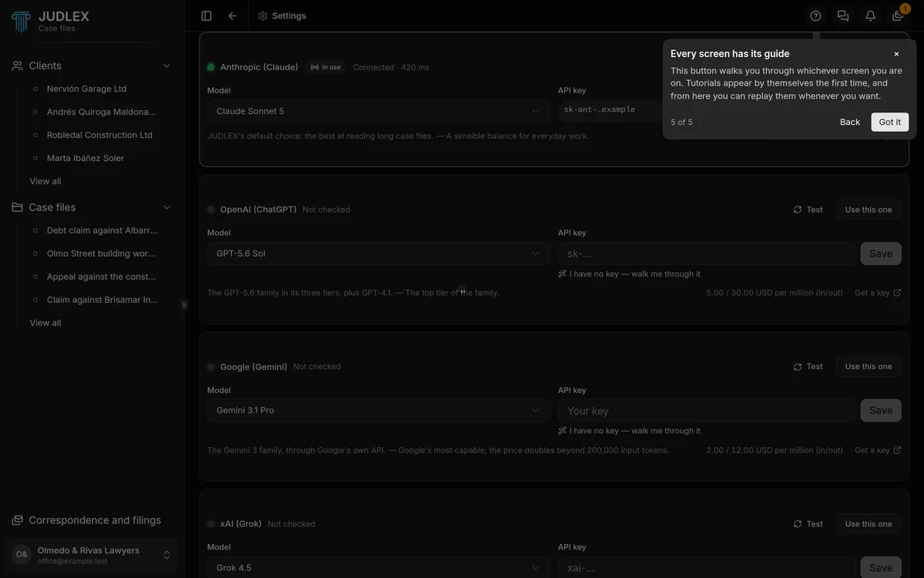Open the Gemini 3.1 Pro model dropdown
This screenshot has height=578, width=924.
coord(379,411)
